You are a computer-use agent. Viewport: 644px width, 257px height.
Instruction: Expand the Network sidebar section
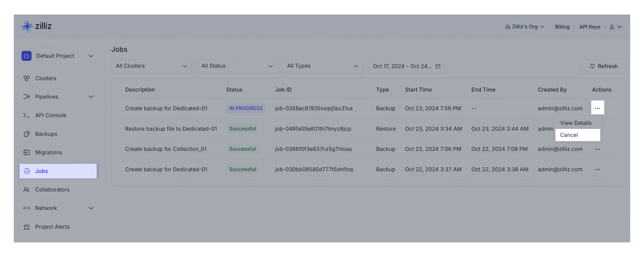[91, 208]
